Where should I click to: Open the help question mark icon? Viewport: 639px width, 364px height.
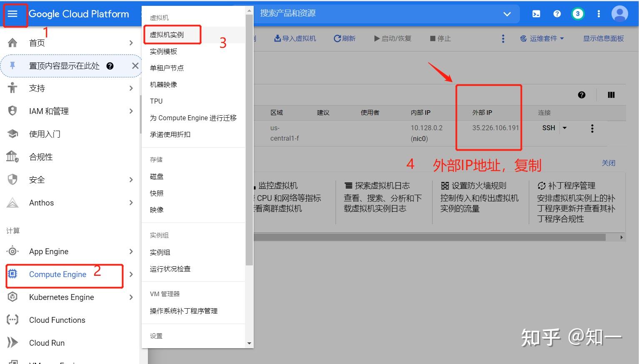click(x=557, y=14)
